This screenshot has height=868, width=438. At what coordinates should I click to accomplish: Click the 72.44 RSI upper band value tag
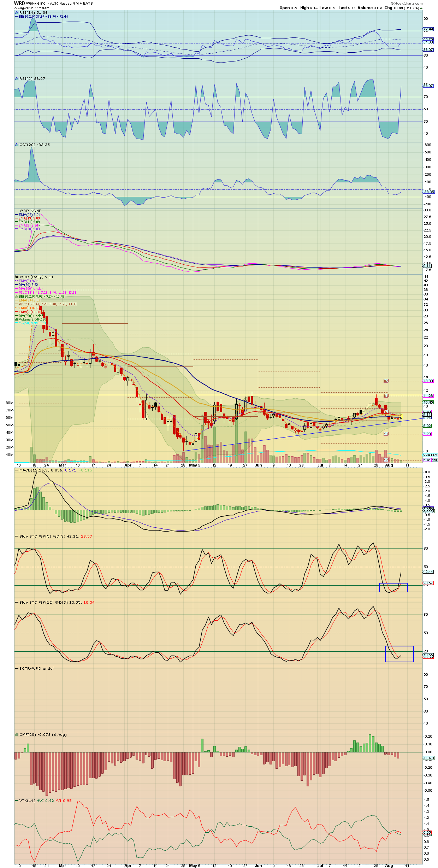[x=428, y=29]
